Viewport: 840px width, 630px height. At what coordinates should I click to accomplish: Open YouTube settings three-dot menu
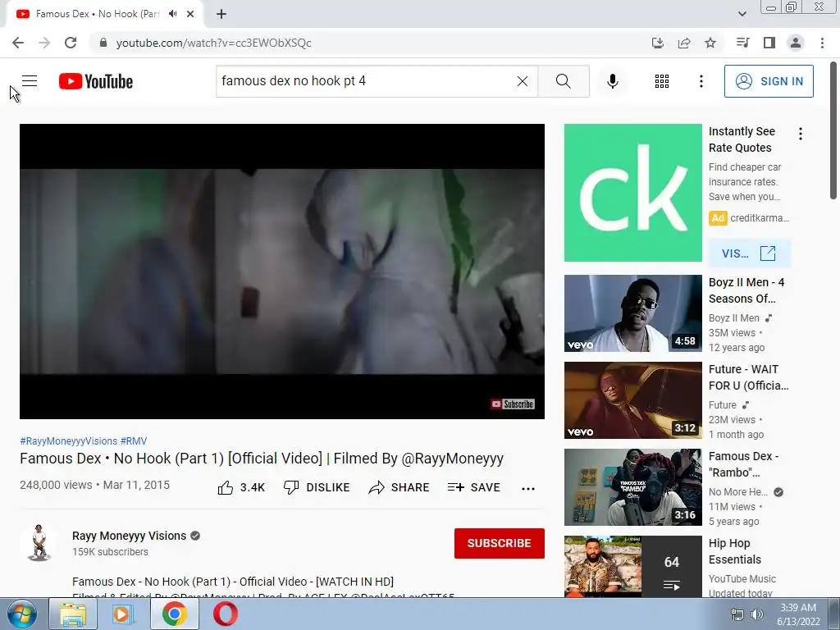click(701, 81)
